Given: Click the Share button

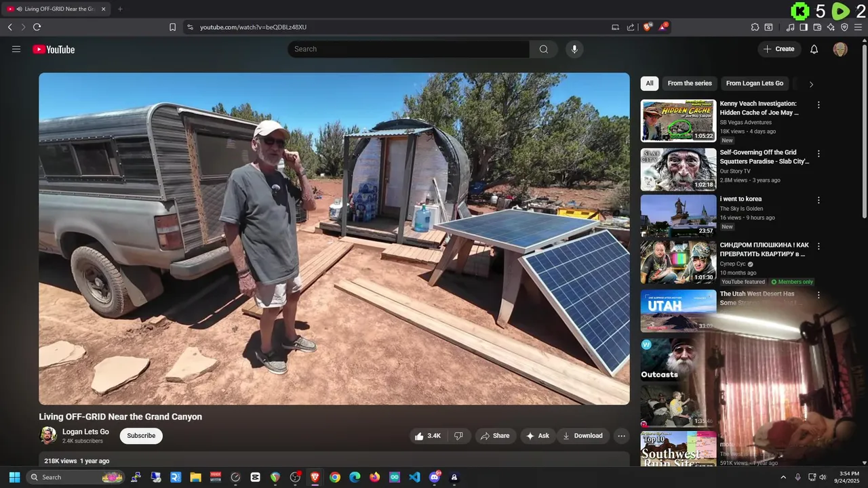Looking at the screenshot, I should click(494, 436).
